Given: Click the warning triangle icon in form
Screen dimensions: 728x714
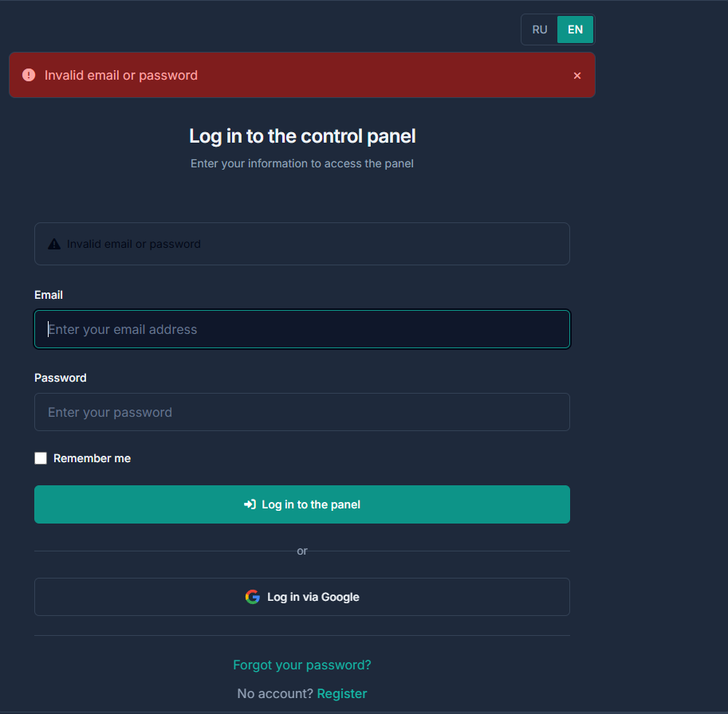Looking at the screenshot, I should coord(54,244).
